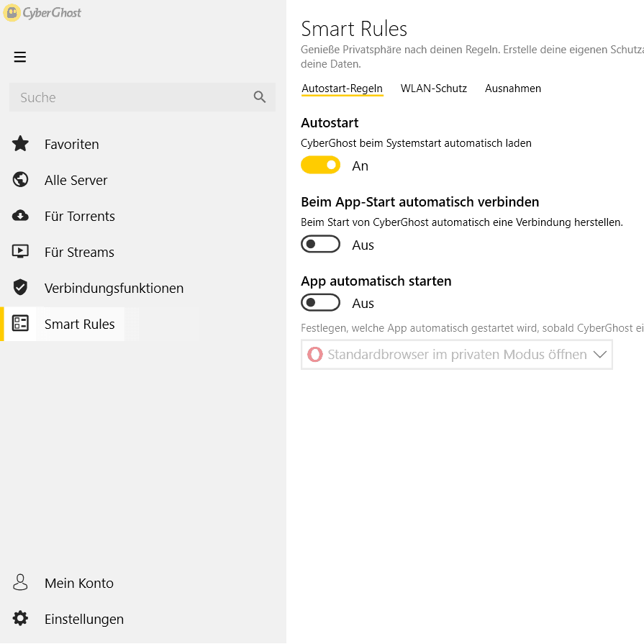Screen dimensions: 644x644
Task: Click the Autostart section heading
Action: point(330,123)
